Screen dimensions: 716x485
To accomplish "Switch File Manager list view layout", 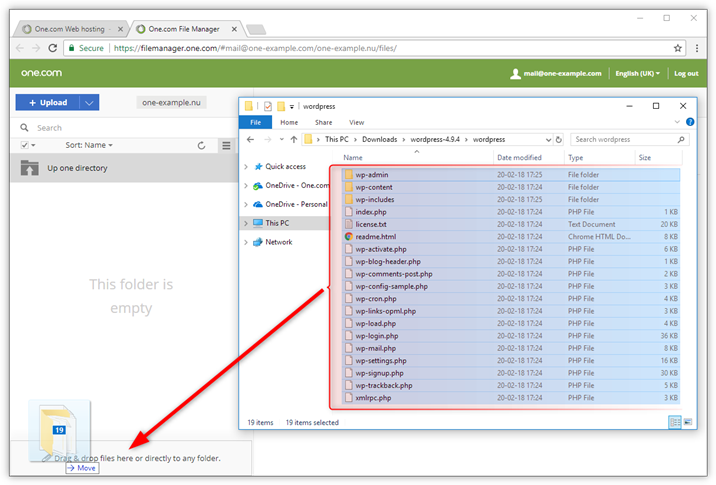I will click(x=226, y=146).
